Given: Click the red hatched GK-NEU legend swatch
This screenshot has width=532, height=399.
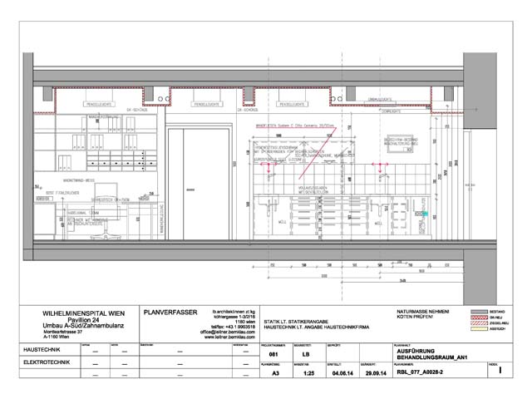Looking at the screenshot, I should click(x=479, y=318).
